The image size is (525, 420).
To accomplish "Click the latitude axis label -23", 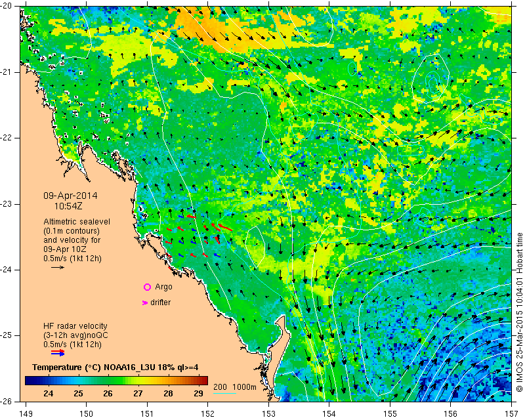I will click(x=7, y=204).
